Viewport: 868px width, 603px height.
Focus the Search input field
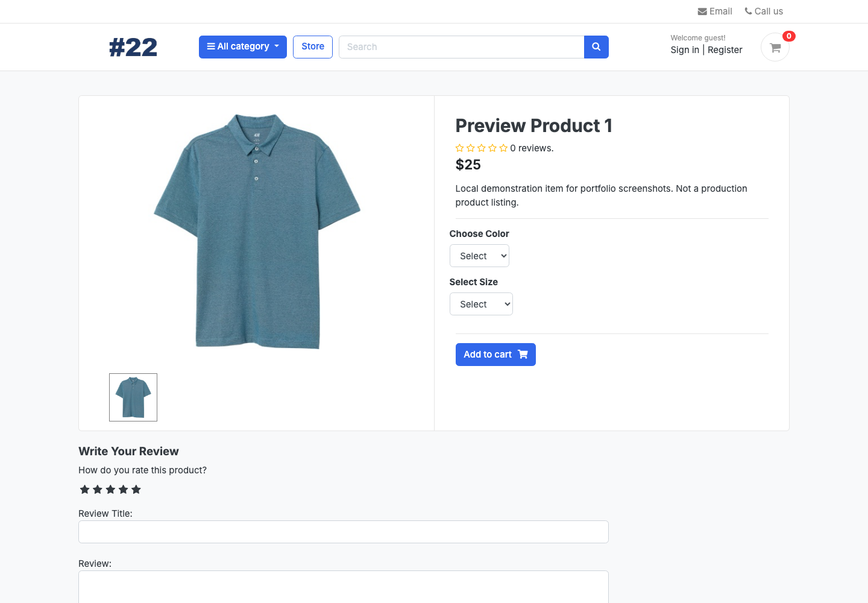pos(462,47)
